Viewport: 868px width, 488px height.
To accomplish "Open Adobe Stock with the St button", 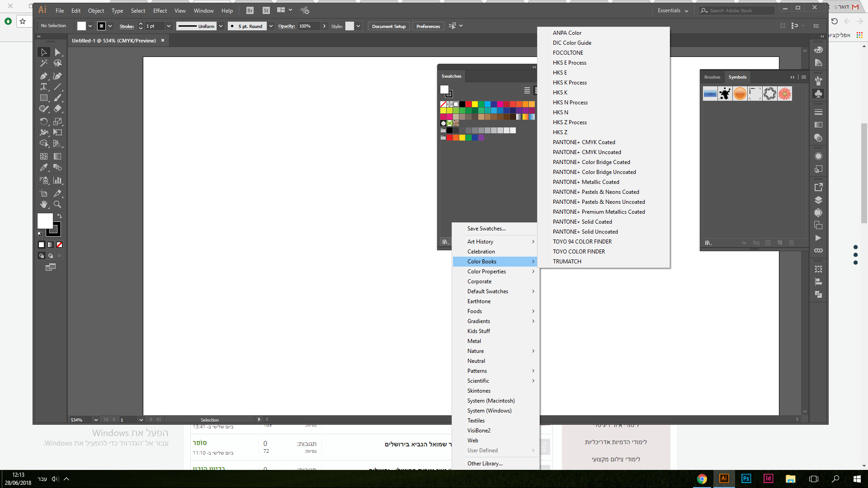I will 266,10.
